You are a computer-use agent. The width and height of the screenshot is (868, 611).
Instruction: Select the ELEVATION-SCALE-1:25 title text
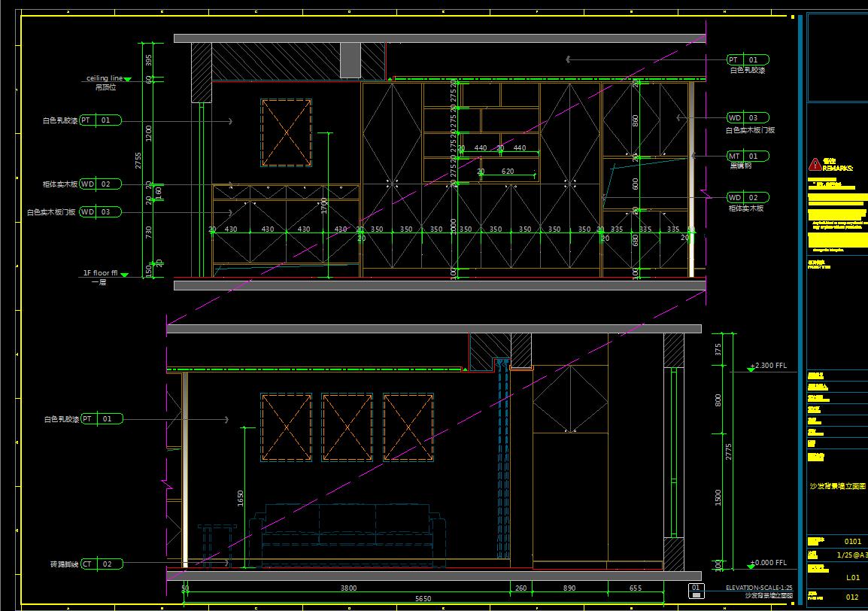click(x=759, y=588)
